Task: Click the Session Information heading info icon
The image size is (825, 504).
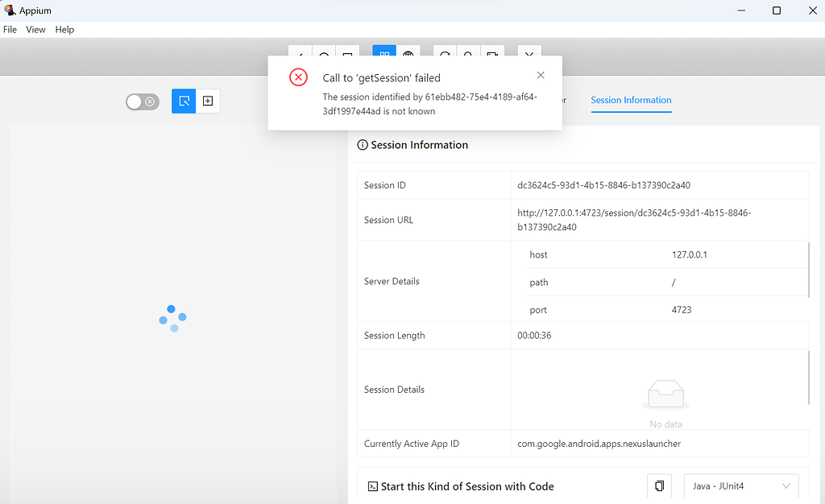Action: (363, 145)
